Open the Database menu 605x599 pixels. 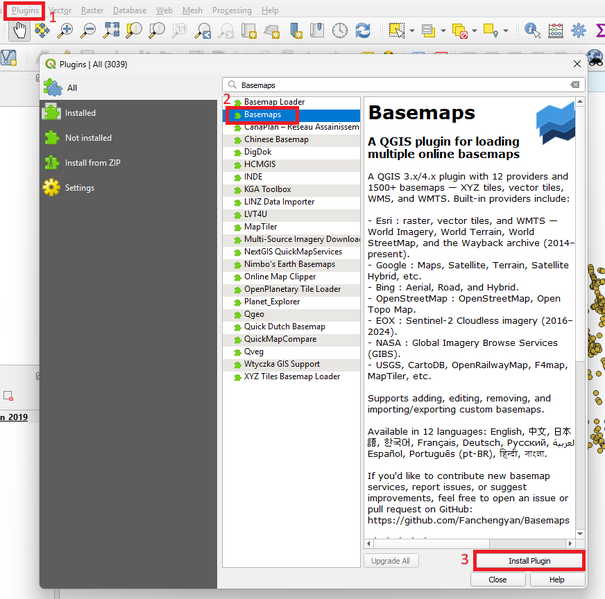tap(130, 10)
